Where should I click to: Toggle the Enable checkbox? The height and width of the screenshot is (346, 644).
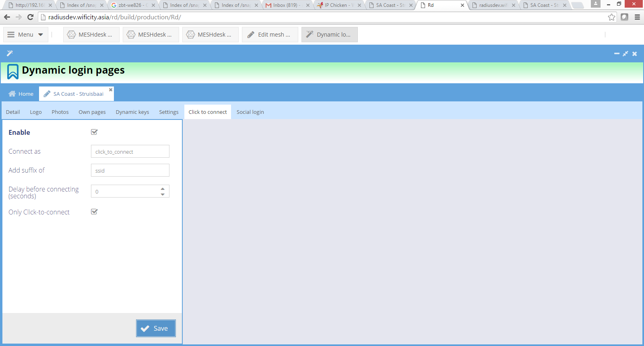(95, 132)
